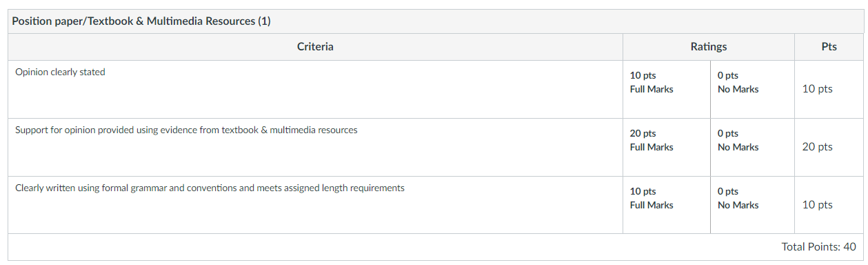Click 'Full Marks' label under 20 pts
Viewport: 868px width, 265px height.
pyautogui.click(x=652, y=147)
